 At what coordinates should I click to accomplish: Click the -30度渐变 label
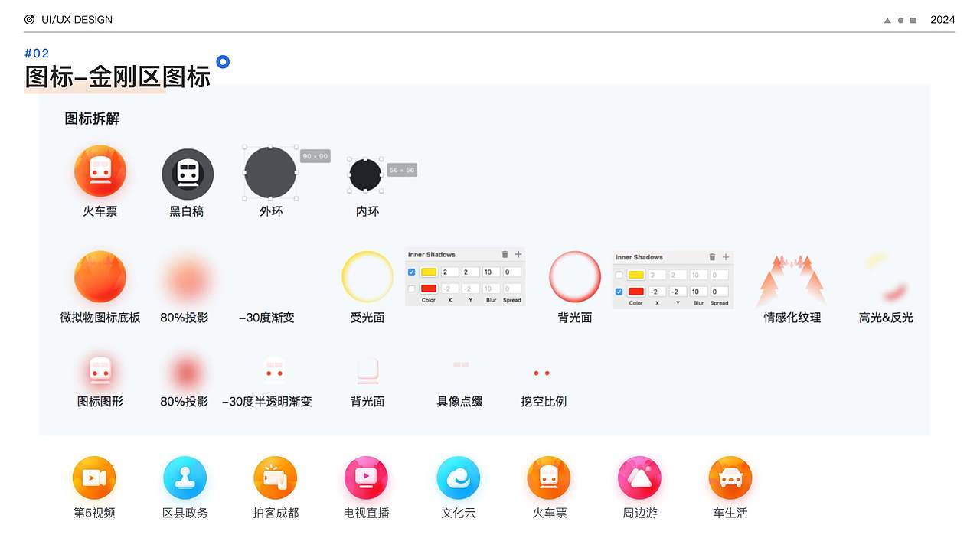pos(266,318)
